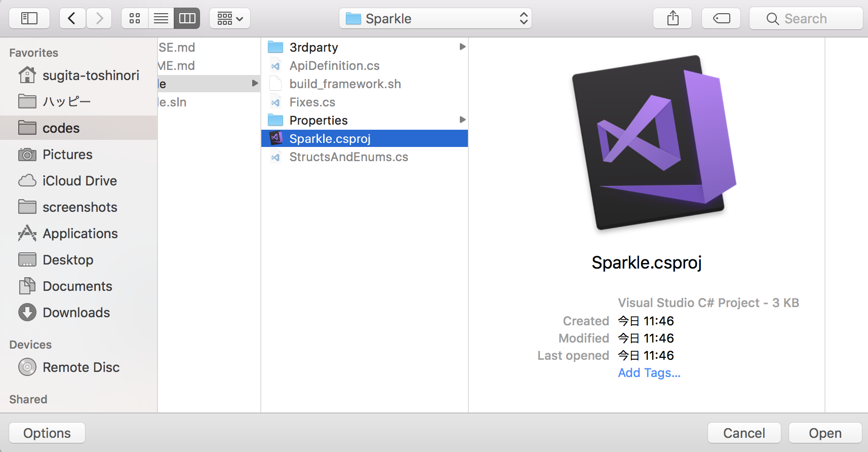Viewport: 868px width, 452px height.
Task: Click the Applications A-shaped icon
Action: (x=27, y=233)
